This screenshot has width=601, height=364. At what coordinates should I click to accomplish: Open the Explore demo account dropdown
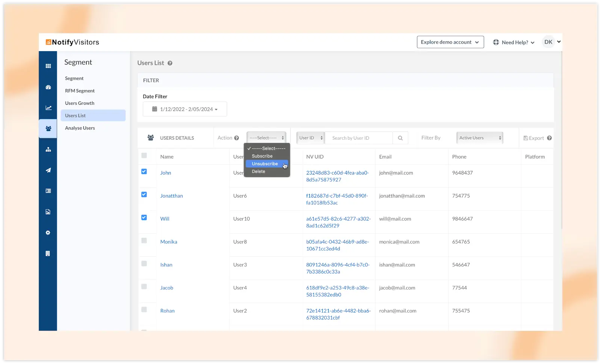[450, 42]
